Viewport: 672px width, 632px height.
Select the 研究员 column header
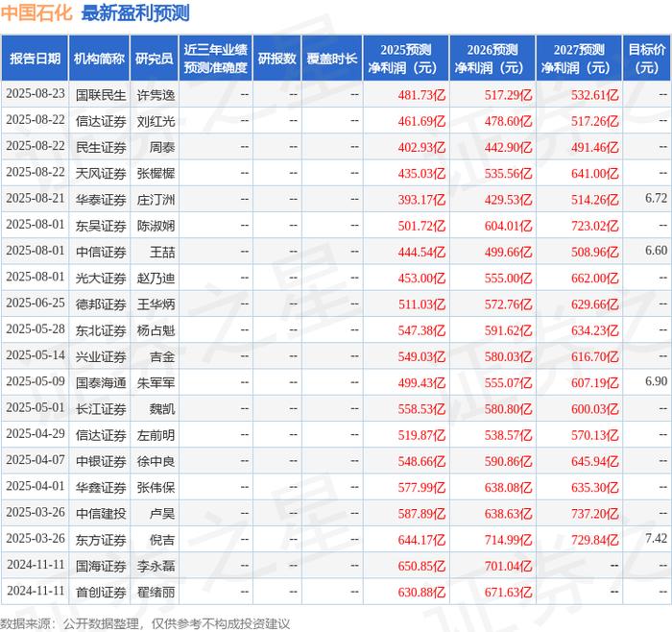[x=155, y=59]
